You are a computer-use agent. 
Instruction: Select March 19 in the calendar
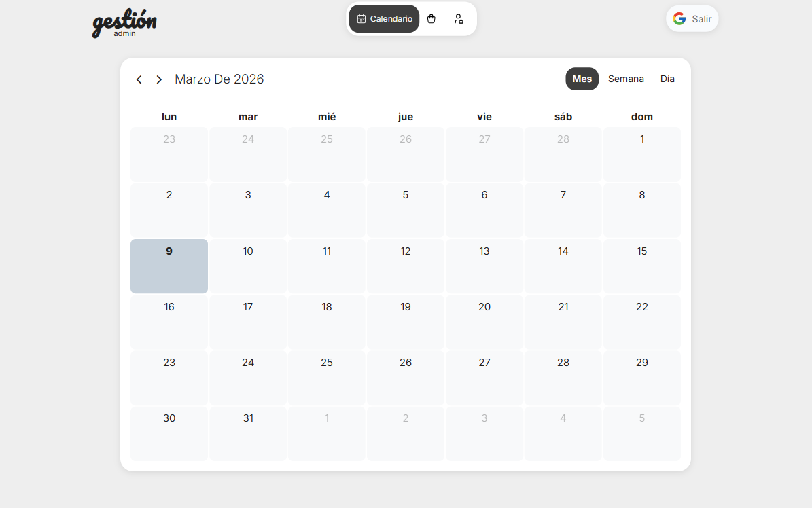[x=406, y=322]
